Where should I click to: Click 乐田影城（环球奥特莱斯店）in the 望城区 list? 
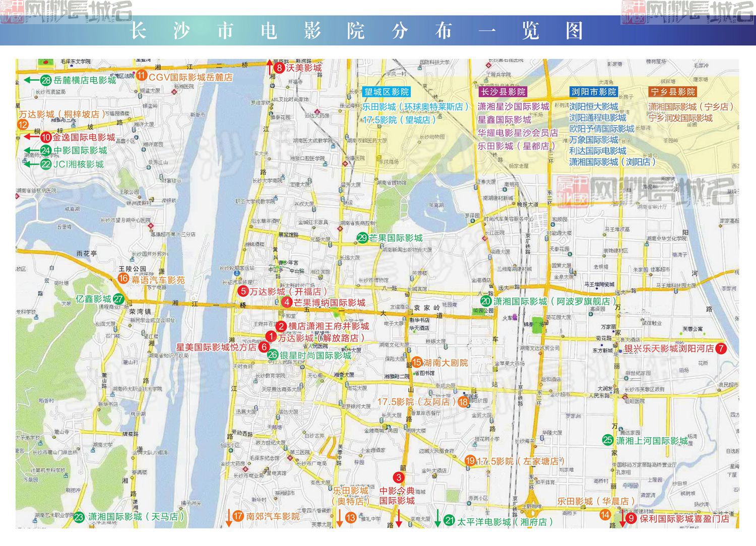[x=416, y=107]
